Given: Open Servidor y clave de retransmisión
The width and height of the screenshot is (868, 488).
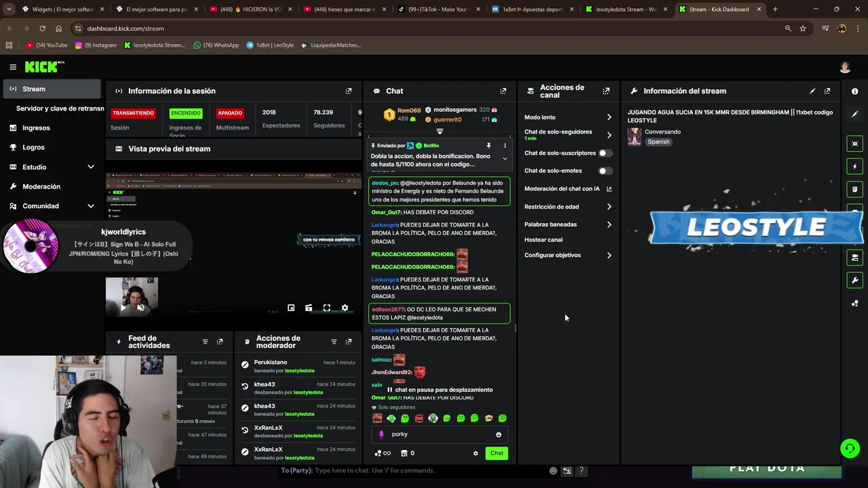Looking at the screenshot, I should (60, 108).
